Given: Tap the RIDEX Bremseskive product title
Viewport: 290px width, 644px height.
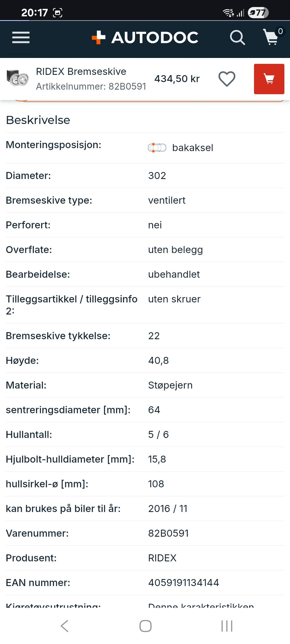Looking at the screenshot, I should (81, 72).
